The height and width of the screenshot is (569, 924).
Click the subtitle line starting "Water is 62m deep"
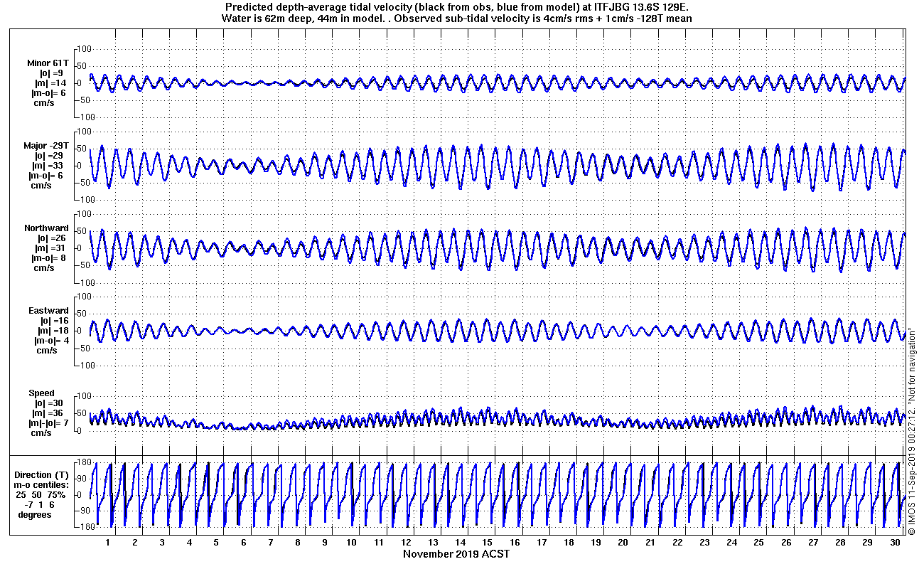click(457, 18)
